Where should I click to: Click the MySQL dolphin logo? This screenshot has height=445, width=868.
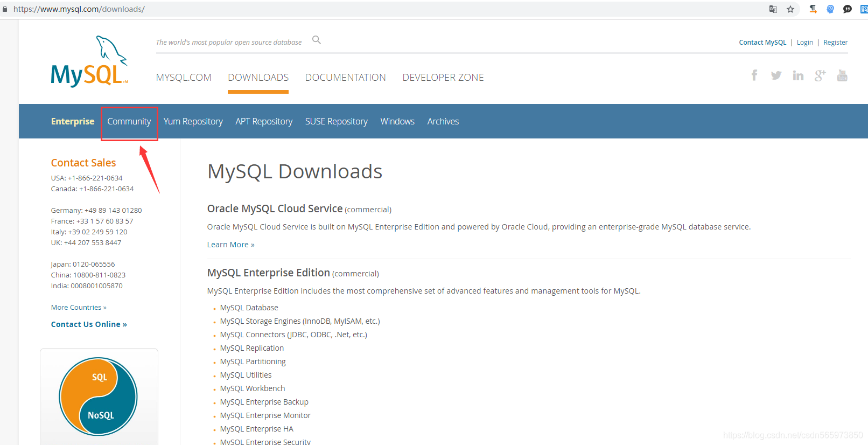[89, 61]
